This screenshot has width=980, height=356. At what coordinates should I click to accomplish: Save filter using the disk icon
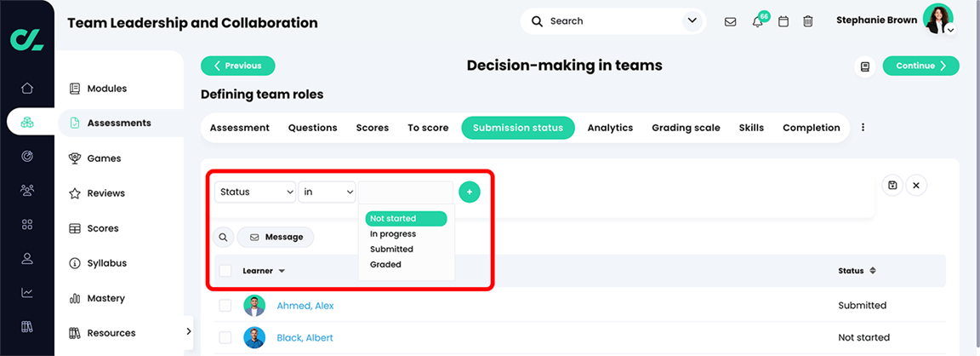(x=892, y=185)
